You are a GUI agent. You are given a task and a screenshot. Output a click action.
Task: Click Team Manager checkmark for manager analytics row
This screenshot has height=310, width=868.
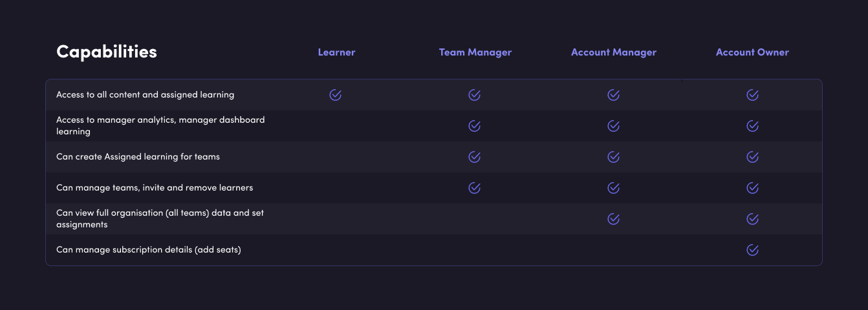(474, 126)
